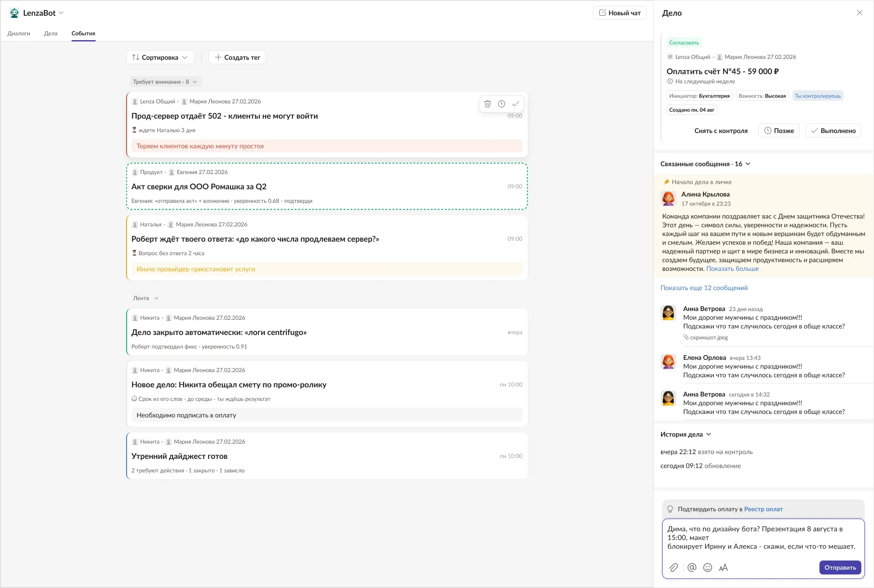This screenshot has height=588, width=874.
Task: Click Елена Орлова's avatar
Action: pyautogui.click(x=668, y=361)
